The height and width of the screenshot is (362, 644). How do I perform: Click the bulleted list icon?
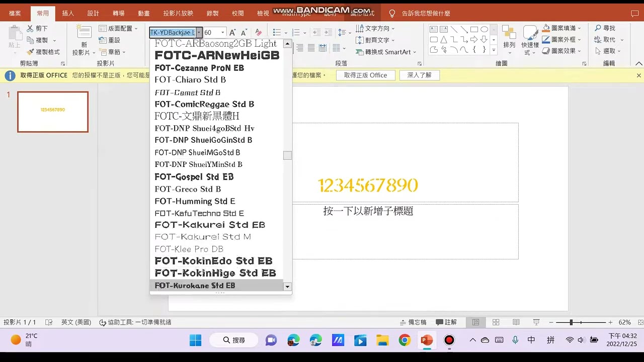tap(277, 32)
